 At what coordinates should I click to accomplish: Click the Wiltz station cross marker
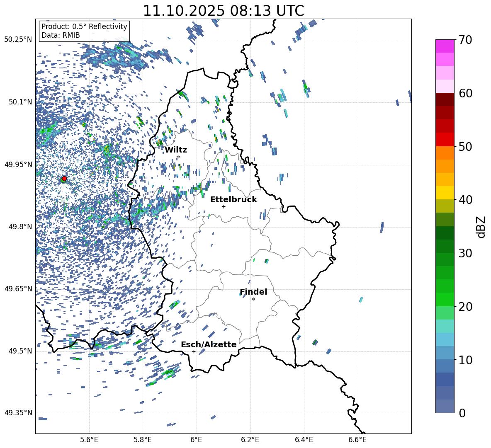tap(178, 157)
